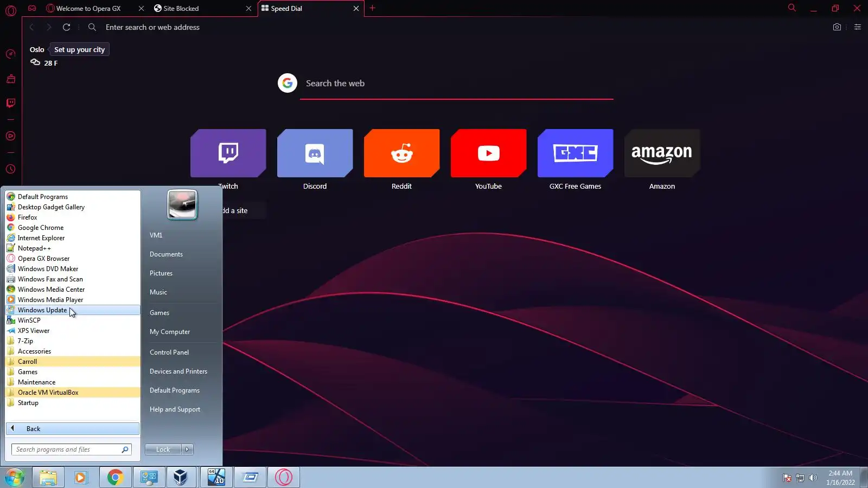Screen dimensions: 868x488
Task: Open the Documents library link
Action: 166,254
